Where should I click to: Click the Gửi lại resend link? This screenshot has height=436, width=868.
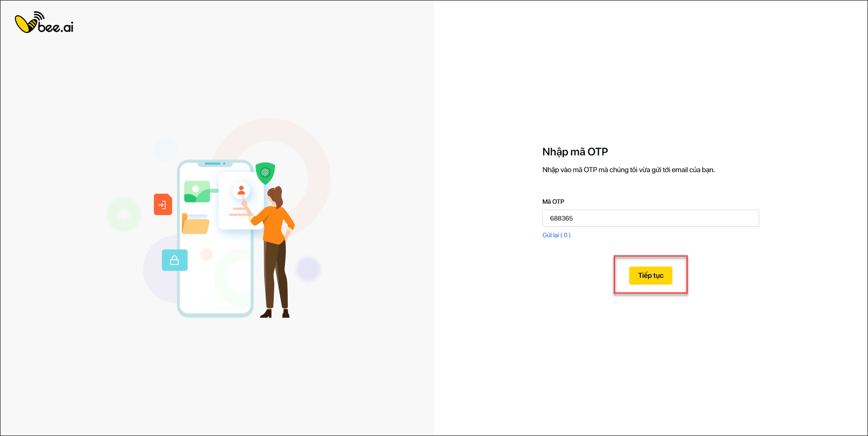(556, 235)
